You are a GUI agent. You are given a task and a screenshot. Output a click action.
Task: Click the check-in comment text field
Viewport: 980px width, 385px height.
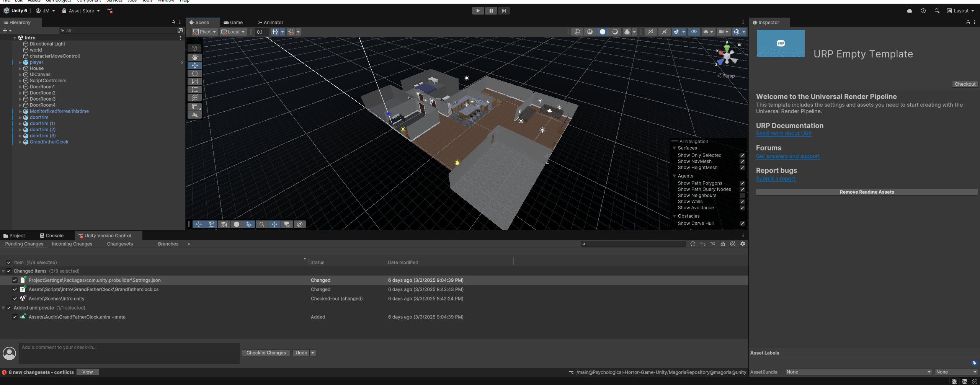[x=129, y=353]
